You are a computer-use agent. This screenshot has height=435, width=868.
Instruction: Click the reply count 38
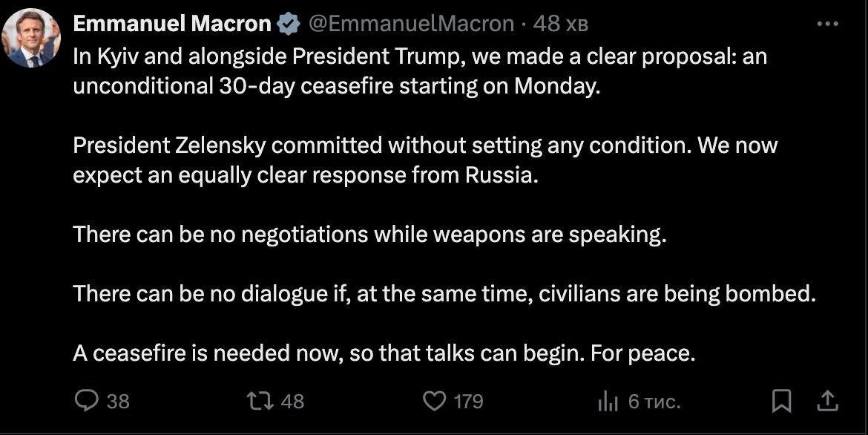click(x=118, y=402)
